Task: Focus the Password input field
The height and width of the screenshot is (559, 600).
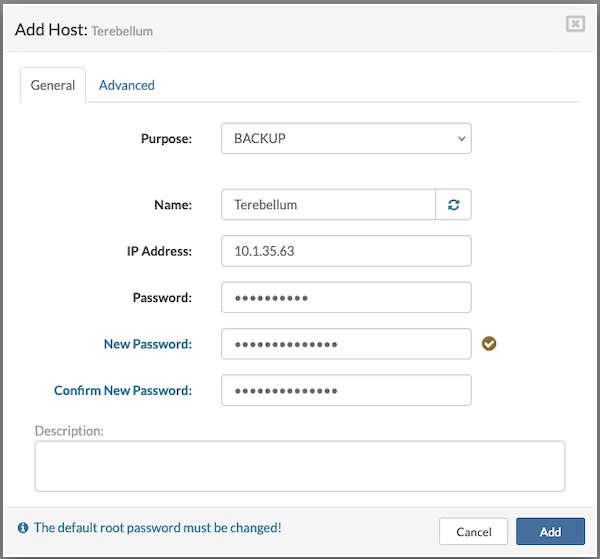Action: (x=346, y=298)
